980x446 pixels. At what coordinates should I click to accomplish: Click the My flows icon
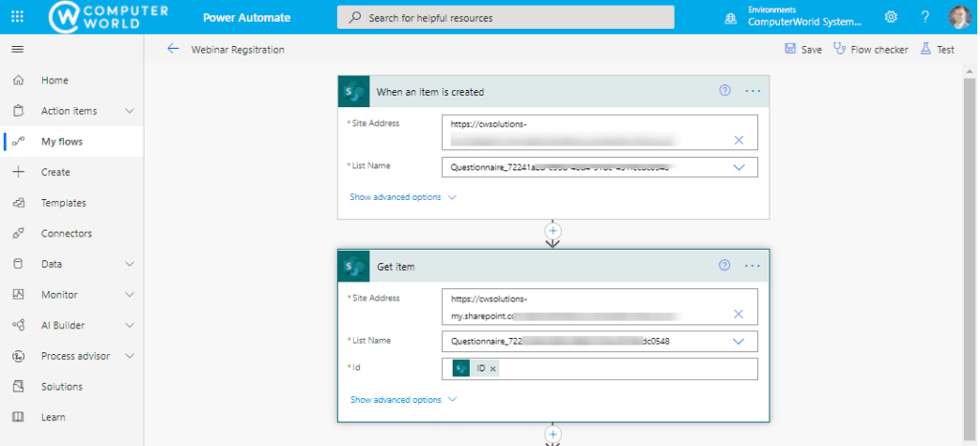(18, 142)
